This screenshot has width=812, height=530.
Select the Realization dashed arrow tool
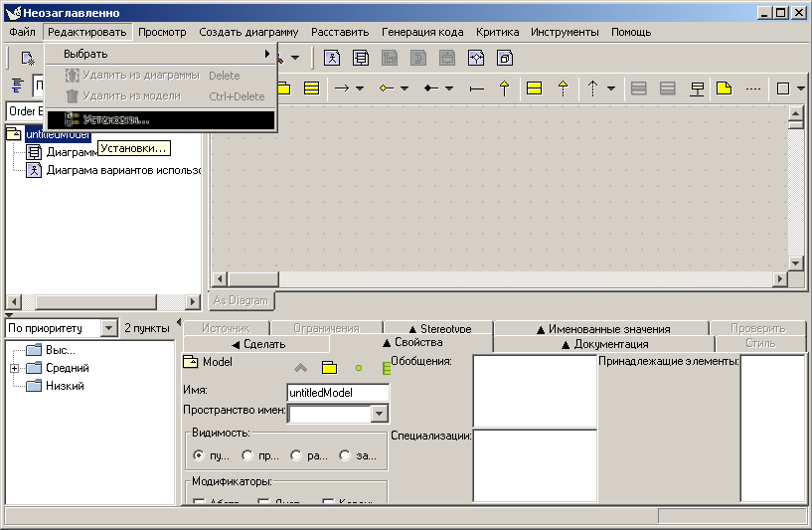(563, 88)
